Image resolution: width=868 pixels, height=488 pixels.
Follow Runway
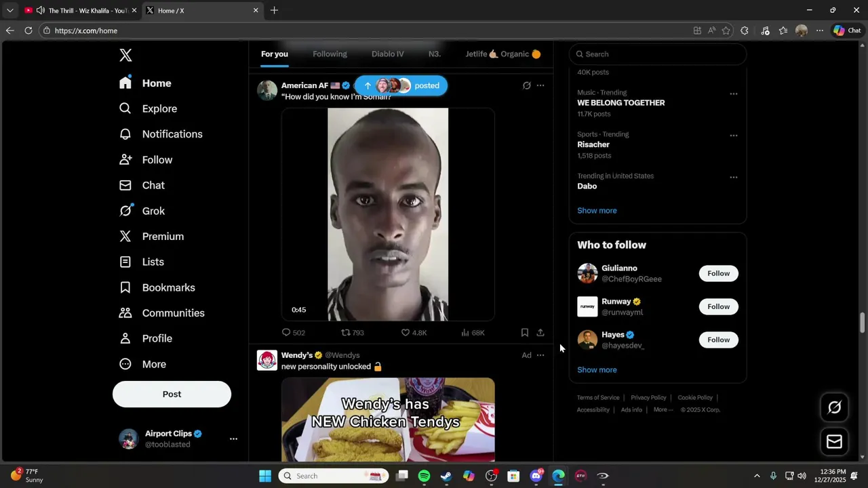coord(719,306)
